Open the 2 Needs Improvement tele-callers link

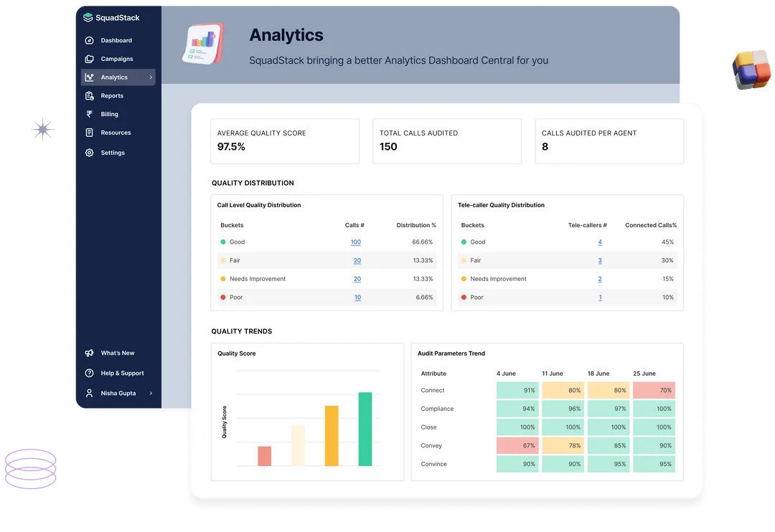point(600,279)
